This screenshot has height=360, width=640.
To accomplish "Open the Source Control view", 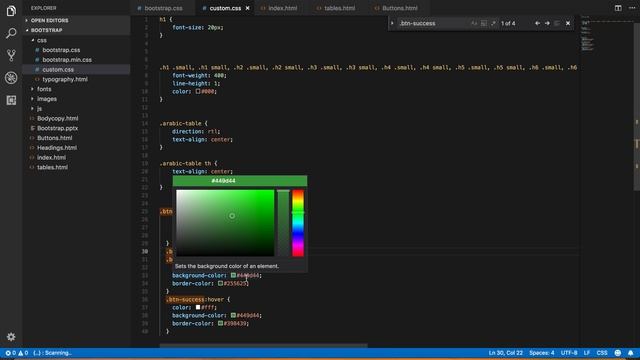I will 11,55.
